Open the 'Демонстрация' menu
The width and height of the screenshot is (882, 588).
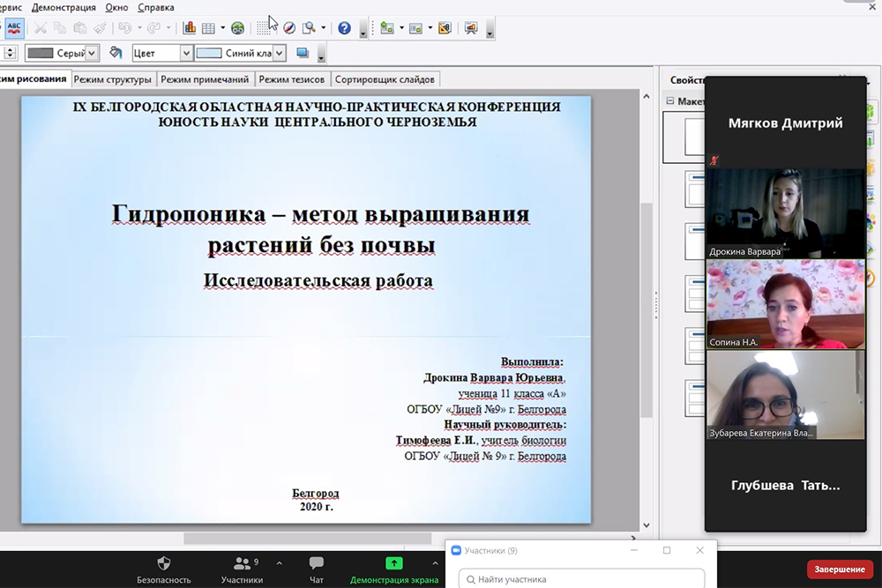click(64, 7)
